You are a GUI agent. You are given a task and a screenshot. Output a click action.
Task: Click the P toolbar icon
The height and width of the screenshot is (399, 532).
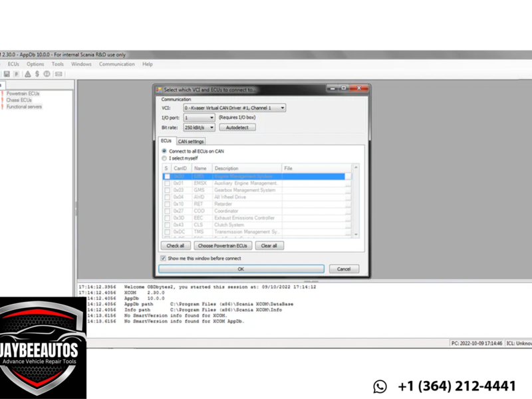[17, 74]
